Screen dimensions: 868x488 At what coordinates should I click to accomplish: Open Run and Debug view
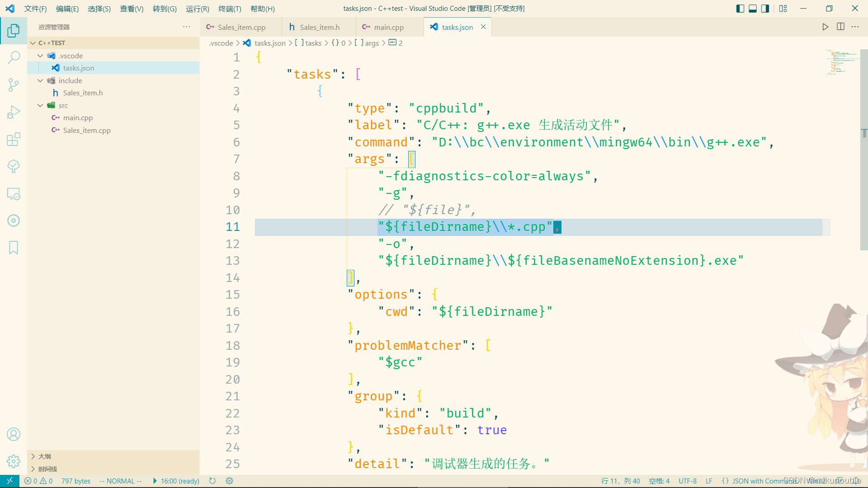coord(14,112)
